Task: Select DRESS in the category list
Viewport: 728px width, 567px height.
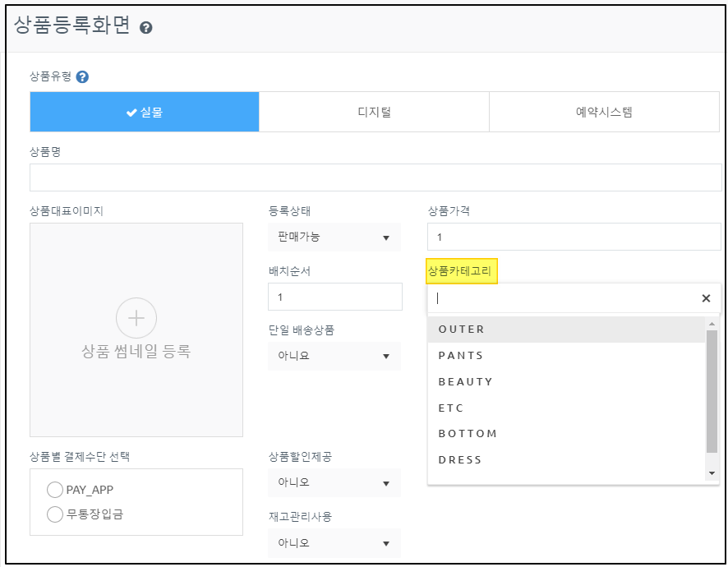Action: (460, 459)
